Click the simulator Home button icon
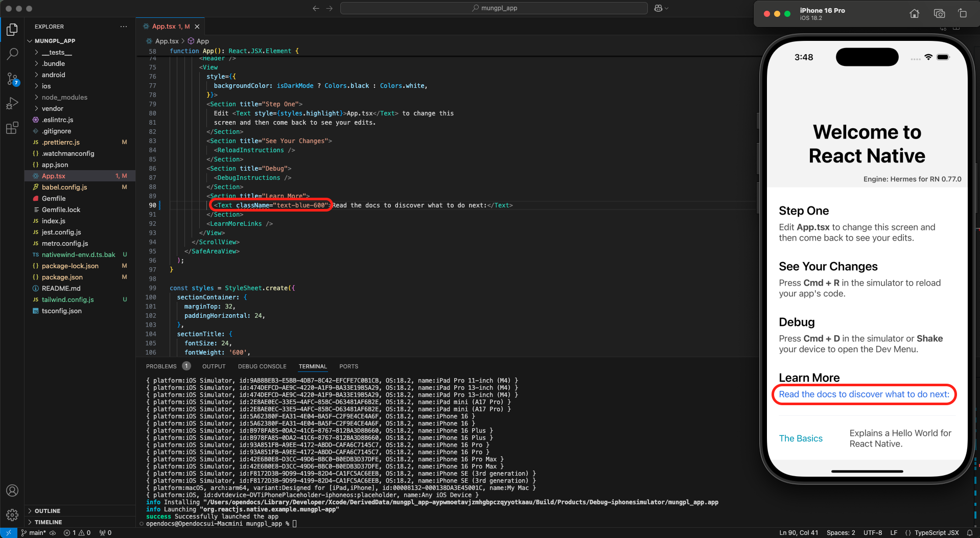The image size is (980, 538). tap(914, 14)
